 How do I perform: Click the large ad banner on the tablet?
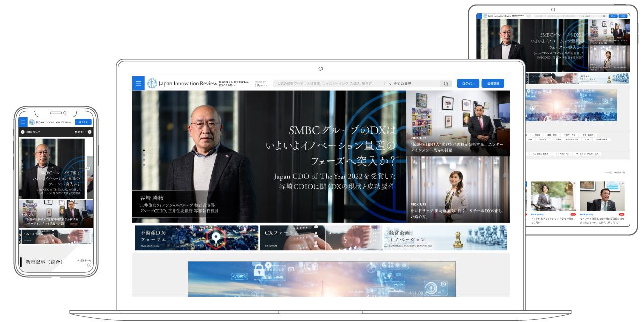[x=571, y=105]
